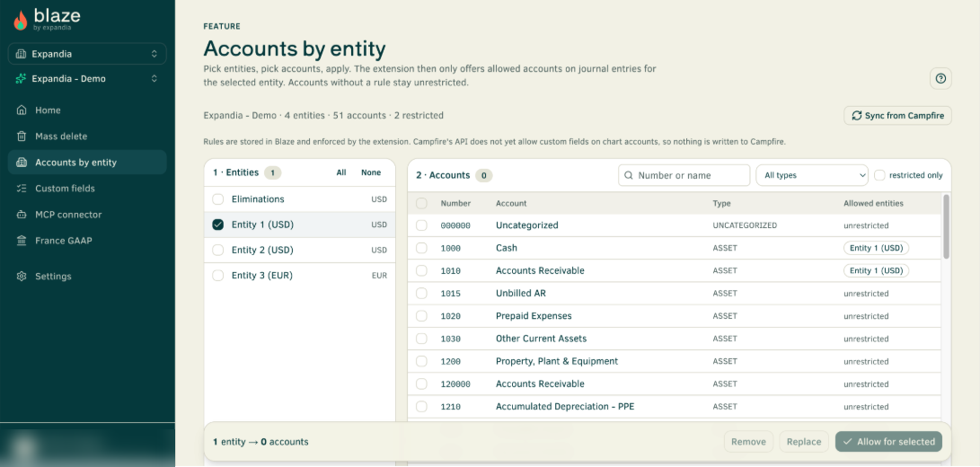Open the Expandia organization switcher
Screen dimensions: 980x467
click(x=87, y=54)
